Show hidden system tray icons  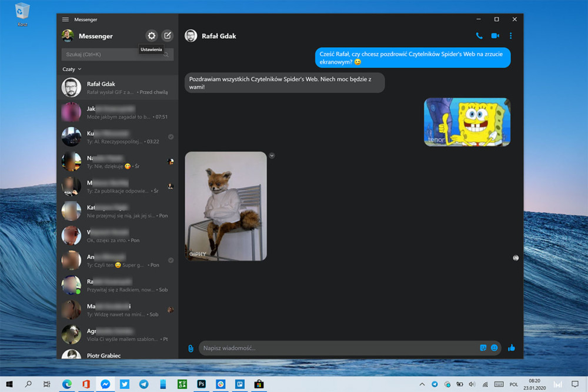click(422, 384)
